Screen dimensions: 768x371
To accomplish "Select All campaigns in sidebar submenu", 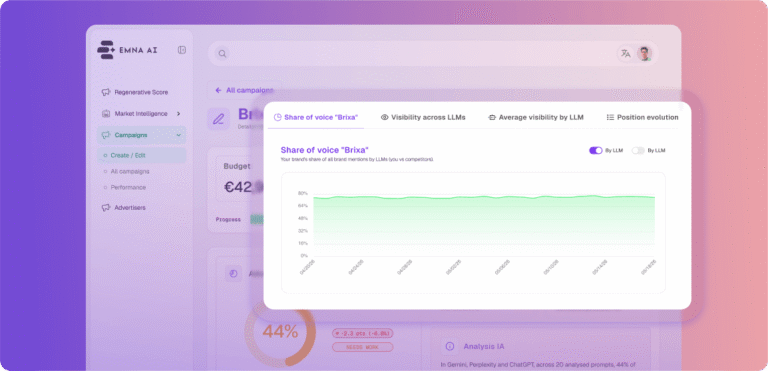I will coord(130,172).
